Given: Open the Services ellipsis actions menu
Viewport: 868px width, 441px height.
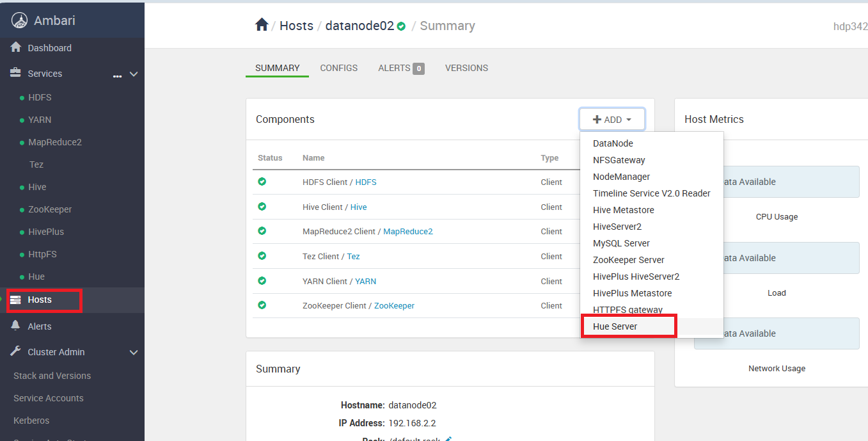Looking at the screenshot, I should click(x=117, y=76).
